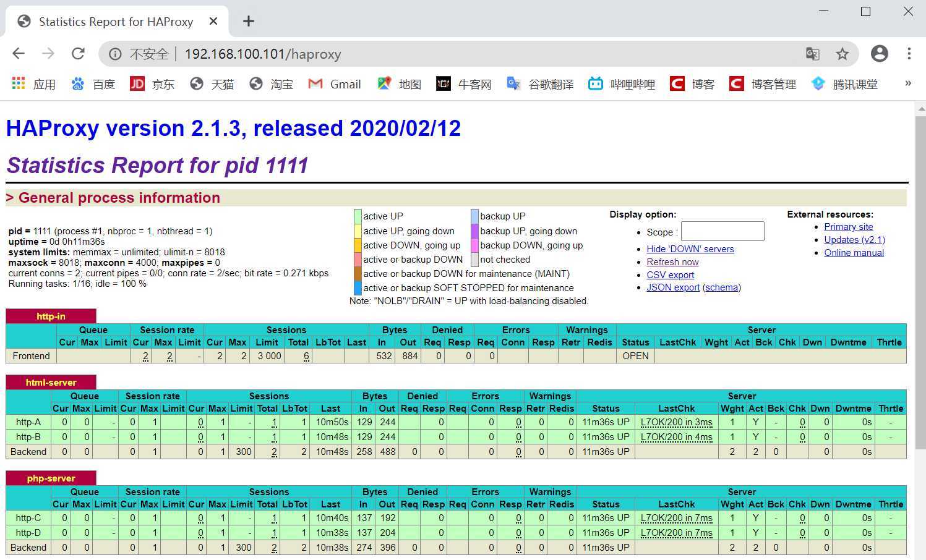Open the 天猫 bookmark

(212, 84)
